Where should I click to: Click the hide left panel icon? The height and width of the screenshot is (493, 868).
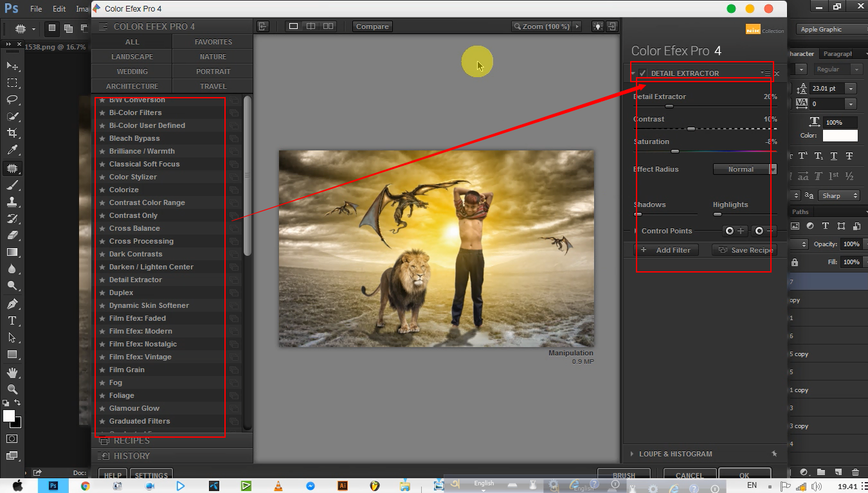point(262,26)
